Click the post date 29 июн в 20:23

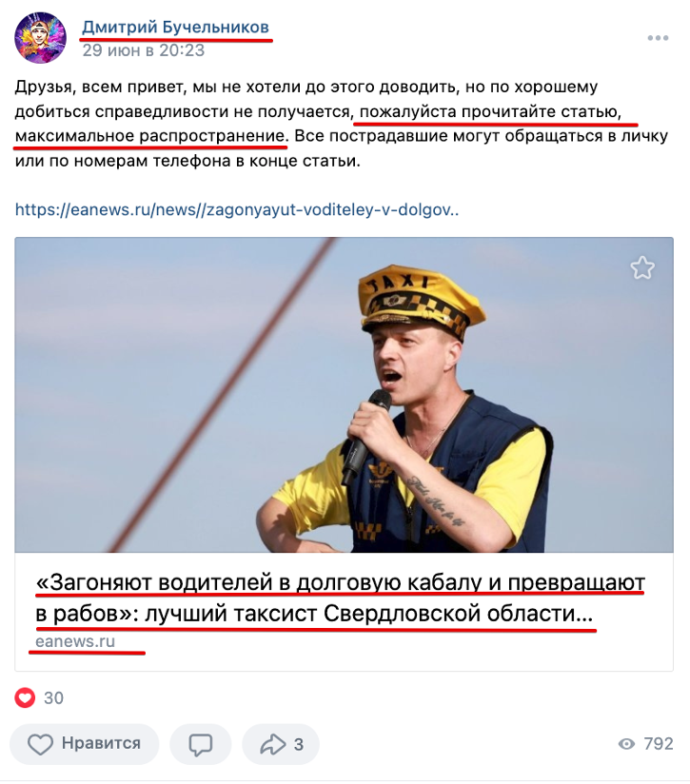[x=144, y=50]
